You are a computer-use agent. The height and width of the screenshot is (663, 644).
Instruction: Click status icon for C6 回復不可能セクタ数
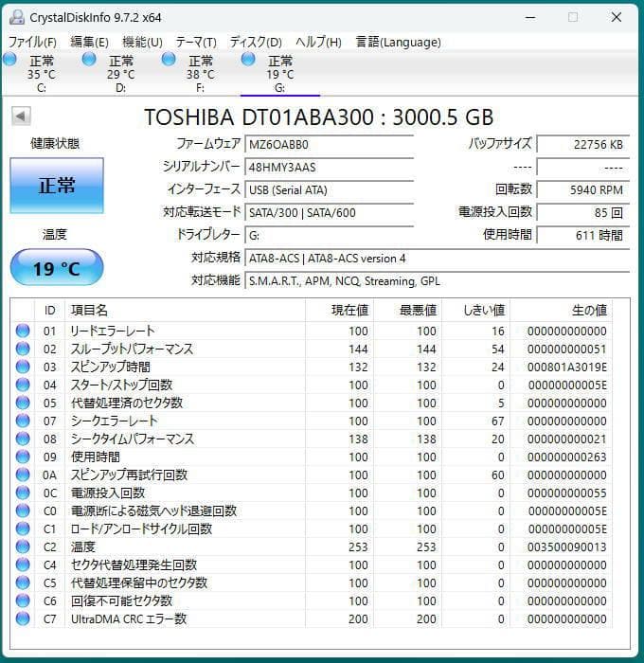tap(23, 600)
